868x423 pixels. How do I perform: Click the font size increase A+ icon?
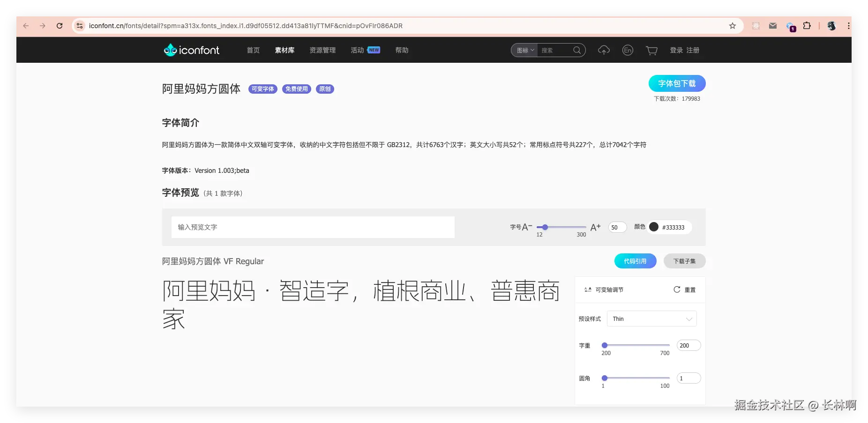coord(595,227)
